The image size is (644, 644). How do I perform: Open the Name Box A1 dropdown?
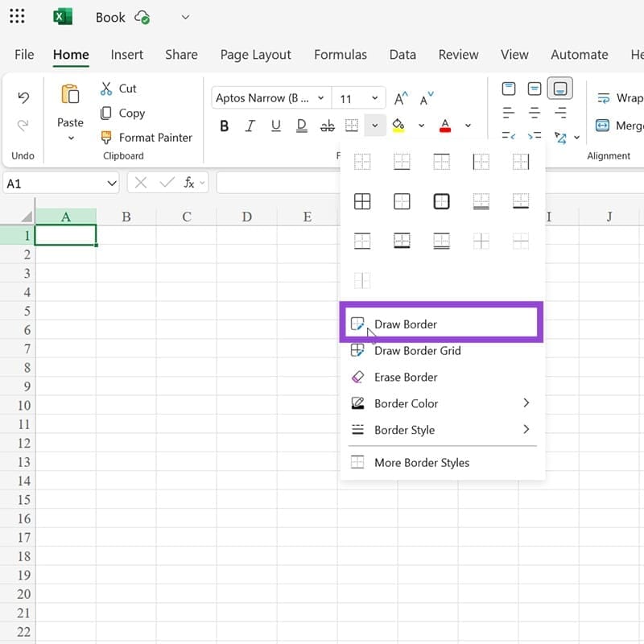tap(112, 184)
